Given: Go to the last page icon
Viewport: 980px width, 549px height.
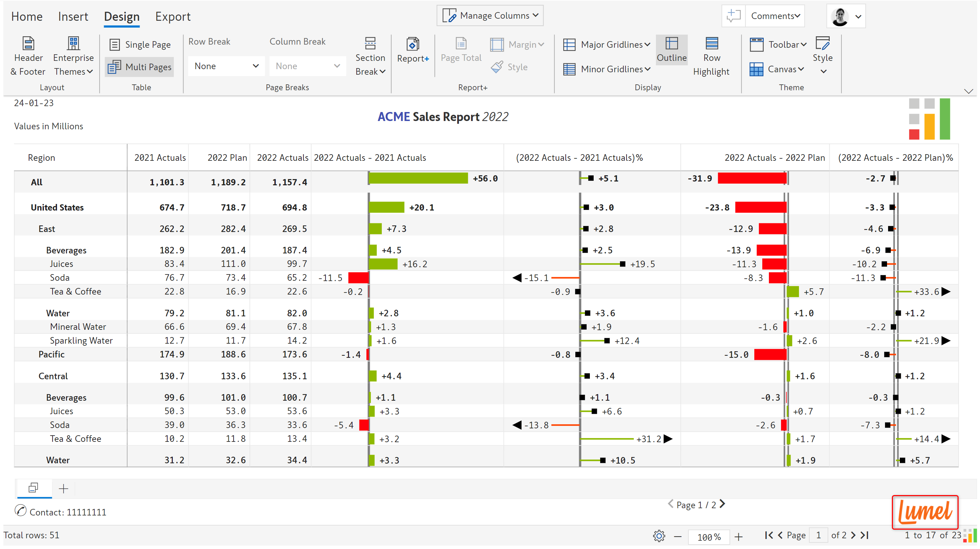Looking at the screenshot, I should click(x=865, y=535).
